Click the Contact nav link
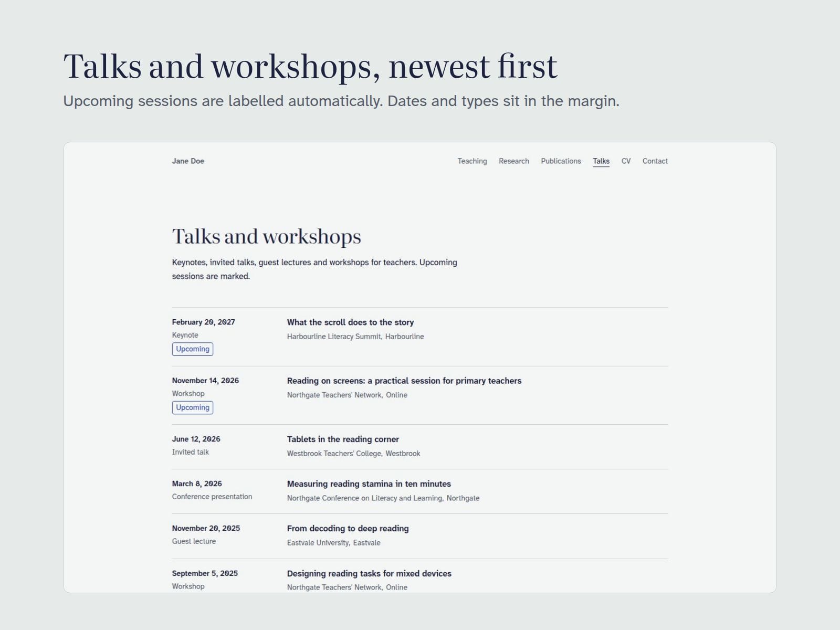The height and width of the screenshot is (630, 840). click(655, 161)
